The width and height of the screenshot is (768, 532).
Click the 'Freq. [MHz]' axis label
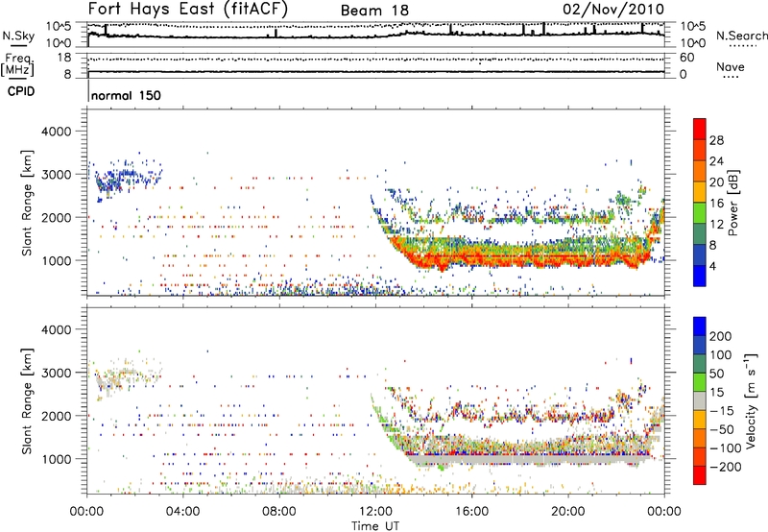pos(17,65)
